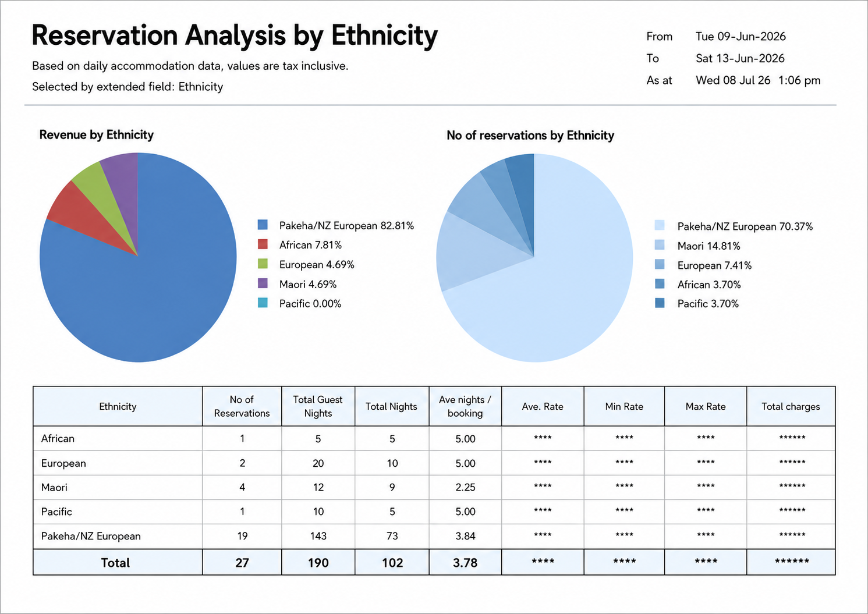The width and height of the screenshot is (868, 614).
Task: Click 'African 3.70%' legend label
Action: click(x=709, y=285)
